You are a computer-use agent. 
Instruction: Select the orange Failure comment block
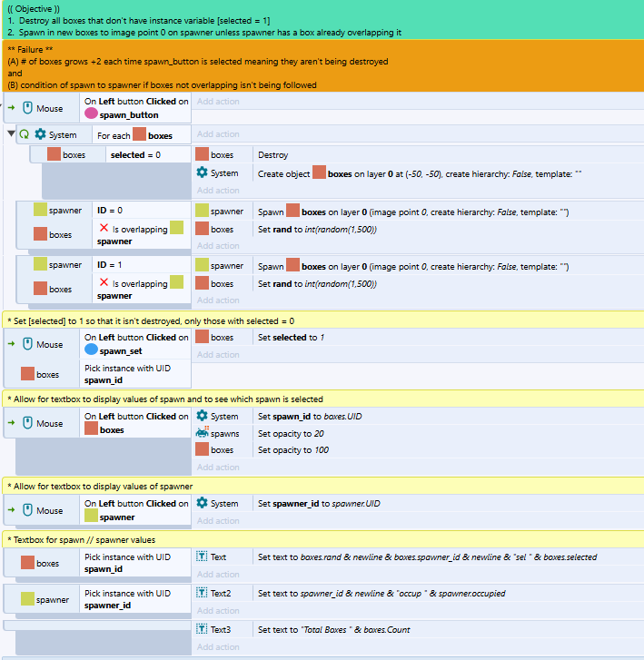click(323, 66)
